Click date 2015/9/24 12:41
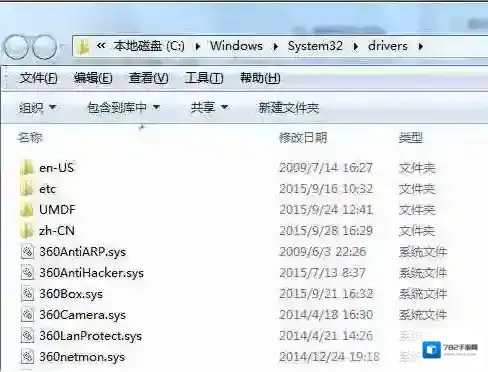 [326, 210]
